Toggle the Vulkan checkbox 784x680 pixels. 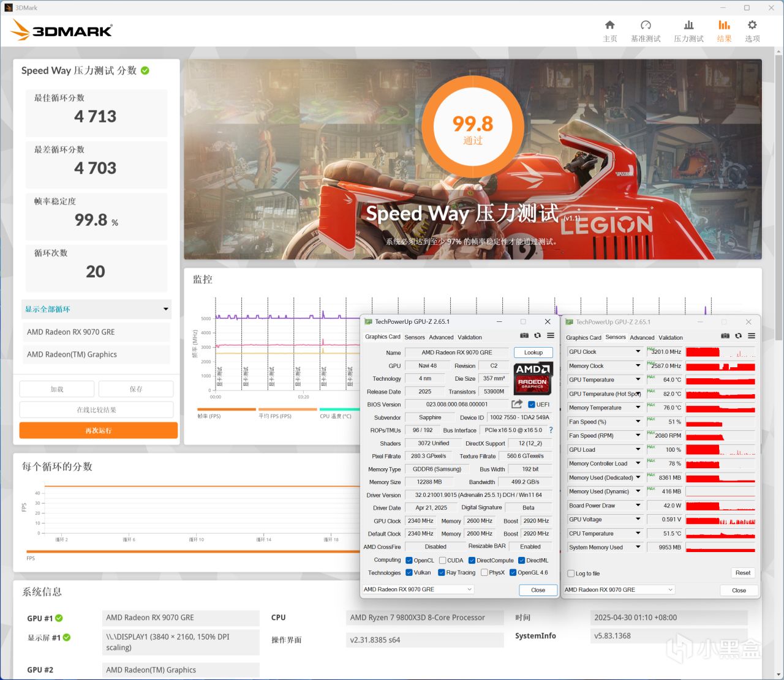click(x=409, y=573)
